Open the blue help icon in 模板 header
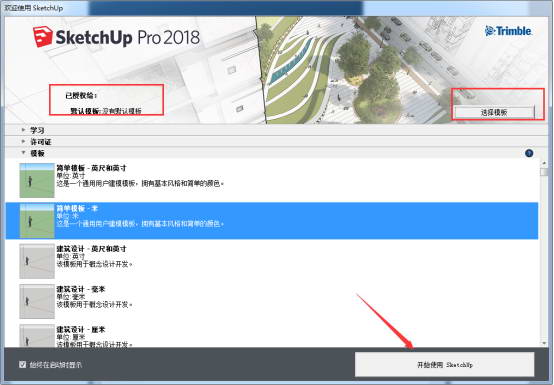This screenshot has height=385, width=554. tap(529, 153)
